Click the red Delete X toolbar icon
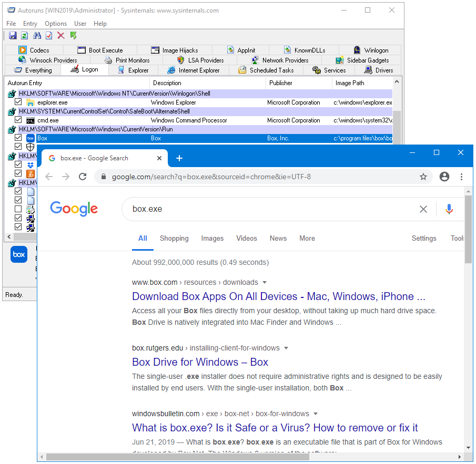 click(x=61, y=36)
